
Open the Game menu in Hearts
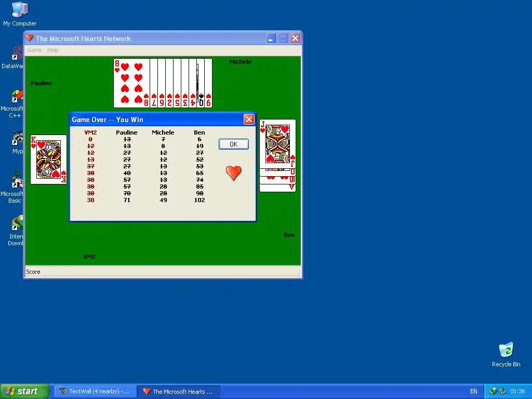(34, 50)
